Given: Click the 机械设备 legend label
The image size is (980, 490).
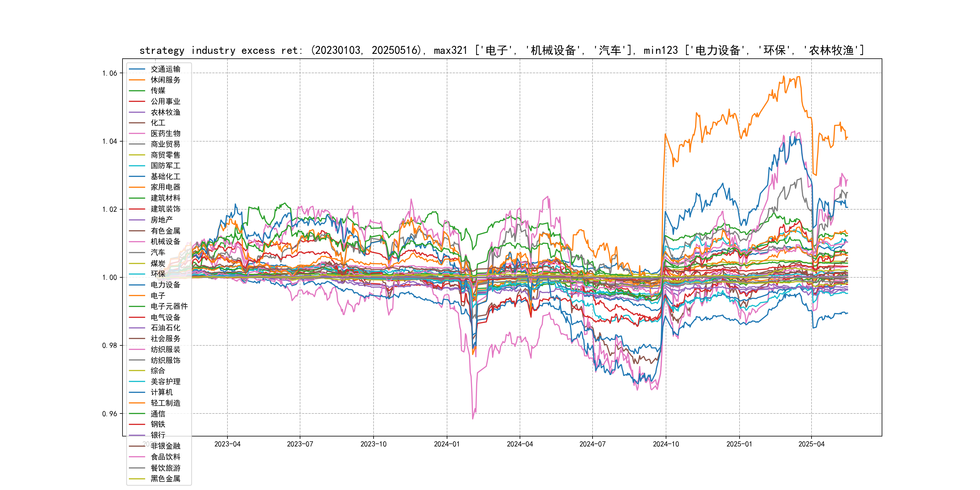Looking at the screenshot, I should [x=165, y=242].
